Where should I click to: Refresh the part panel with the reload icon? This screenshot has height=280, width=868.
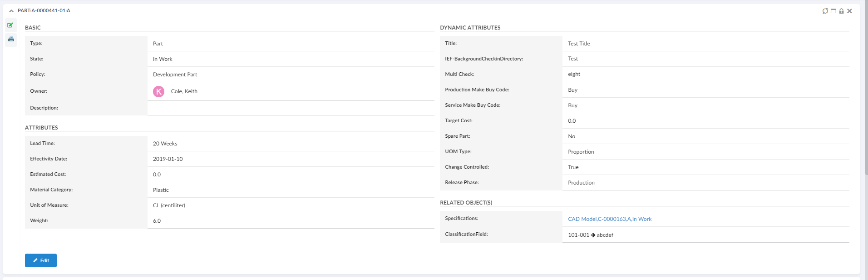point(825,11)
